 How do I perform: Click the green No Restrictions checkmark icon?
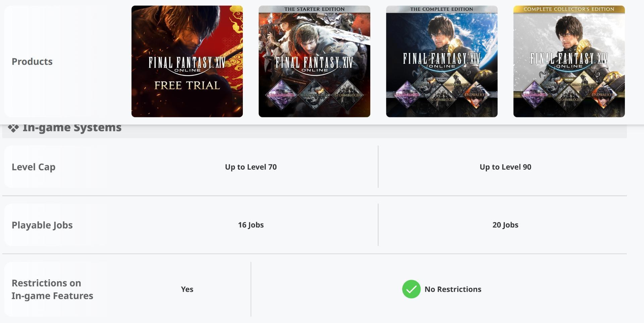pyautogui.click(x=411, y=289)
